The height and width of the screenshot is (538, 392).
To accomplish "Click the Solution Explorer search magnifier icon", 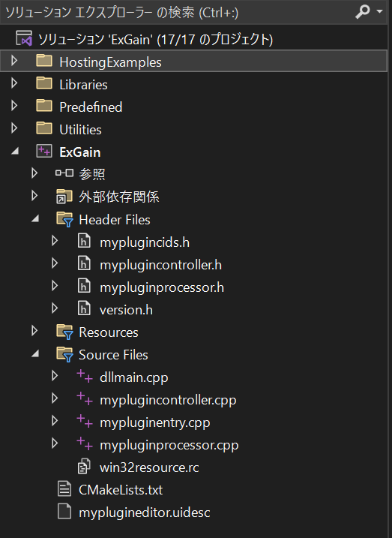I will click(363, 11).
